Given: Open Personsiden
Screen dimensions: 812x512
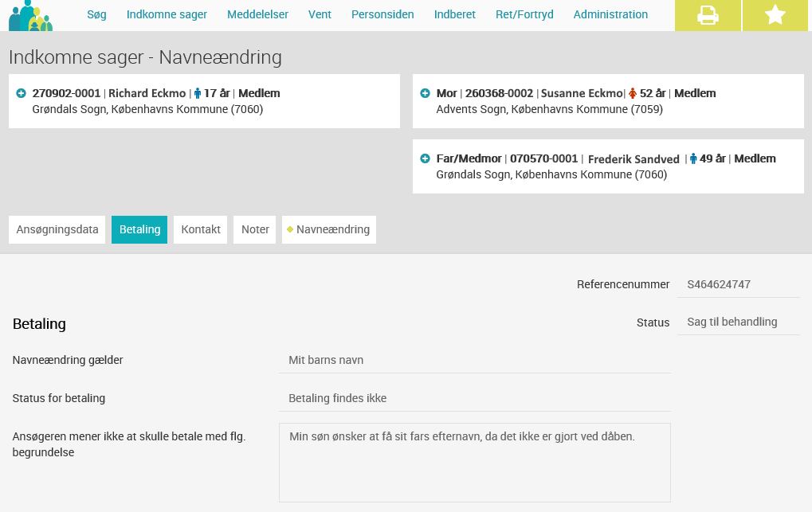Looking at the screenshot, I should coord(382,14).
